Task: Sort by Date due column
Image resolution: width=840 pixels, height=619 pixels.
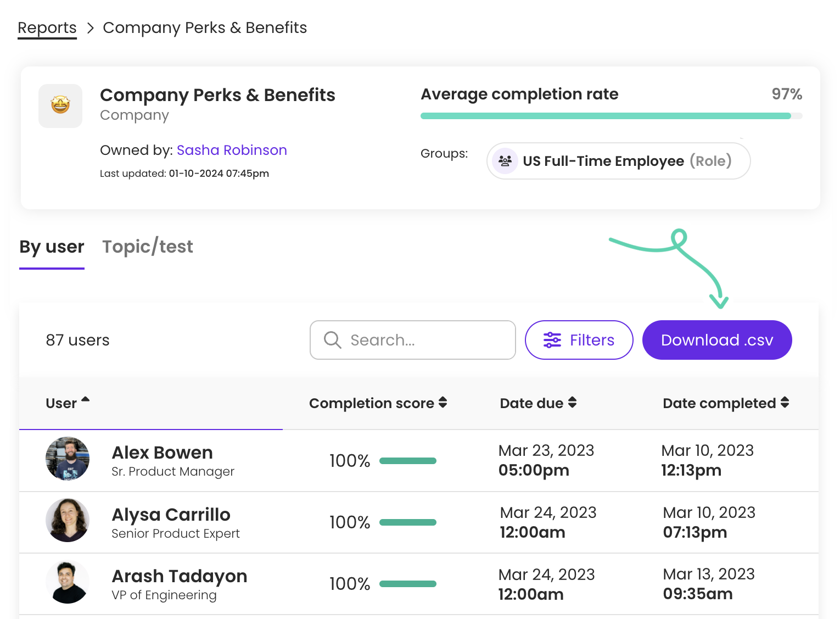Action: pyautogui.click(x=572, y=403)
